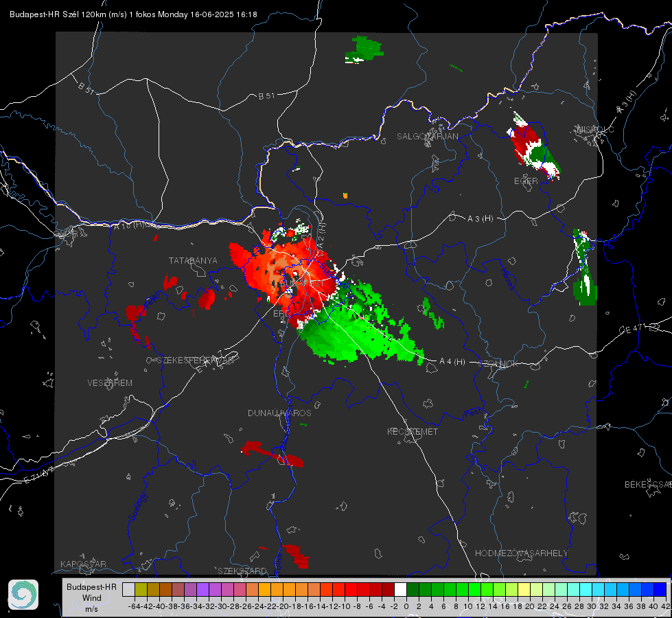Image resolution: width=672 pixels, height=618 pixels.
Task: Pick the bright green swatch between 10 and 12
Action: [x=474, y=589]
